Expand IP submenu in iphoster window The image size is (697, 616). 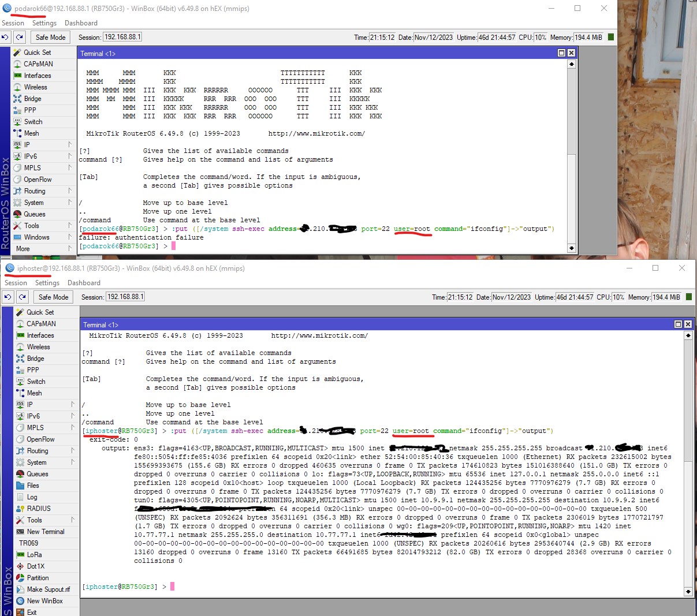73,404
